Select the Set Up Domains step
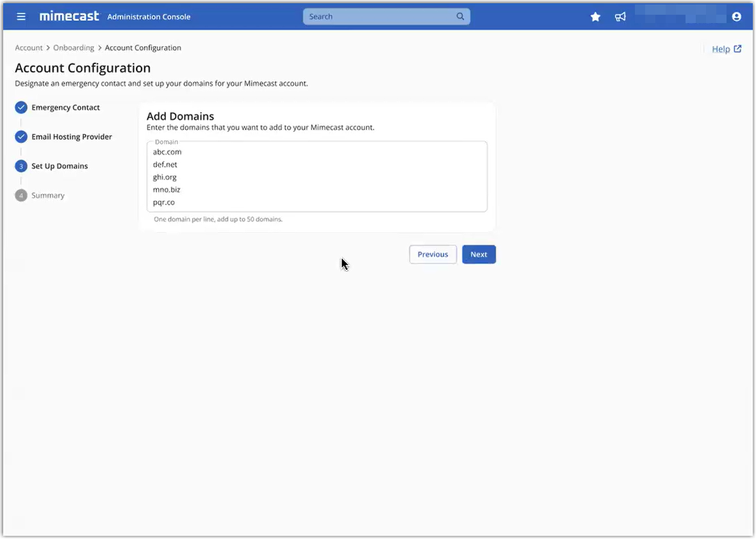 60,166
